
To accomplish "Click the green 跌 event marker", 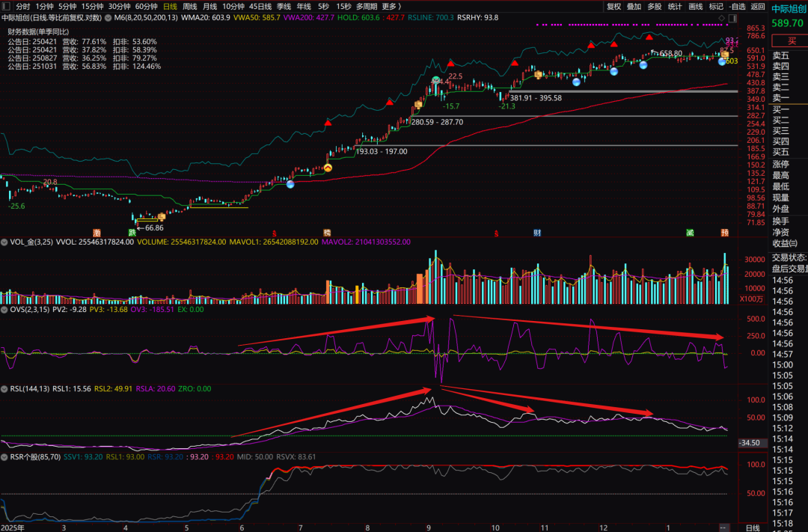I will (x=132, y=233).
